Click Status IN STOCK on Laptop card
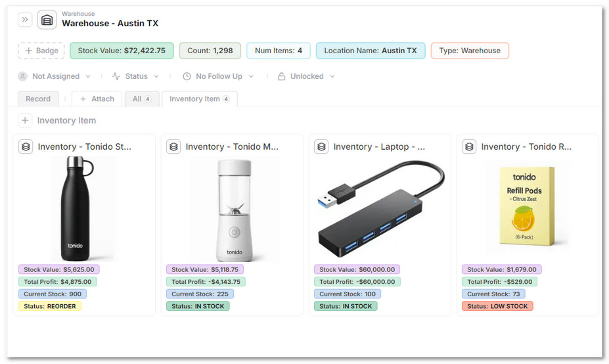 click(346, 306)
